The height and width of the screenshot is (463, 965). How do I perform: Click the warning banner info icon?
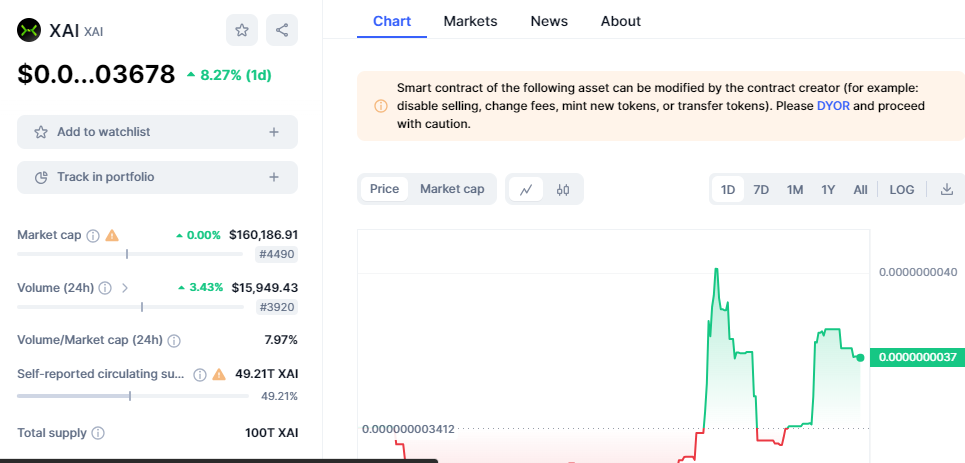[x=381, y=106]
